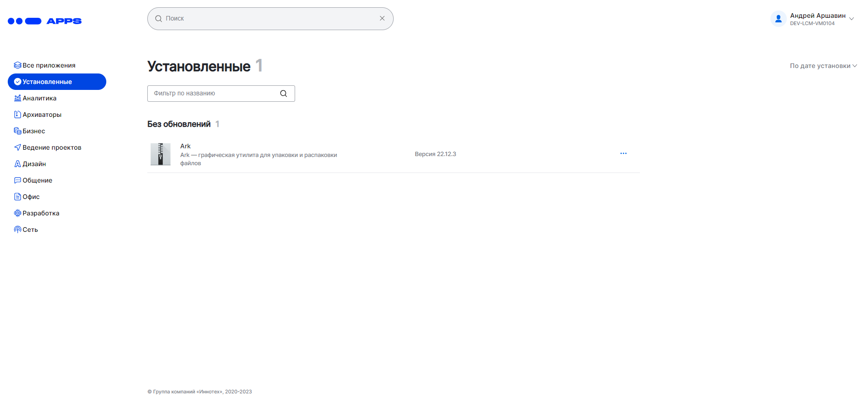Open Ведение проектов category
The image size is (868, 408).
[x=52, y=147]
